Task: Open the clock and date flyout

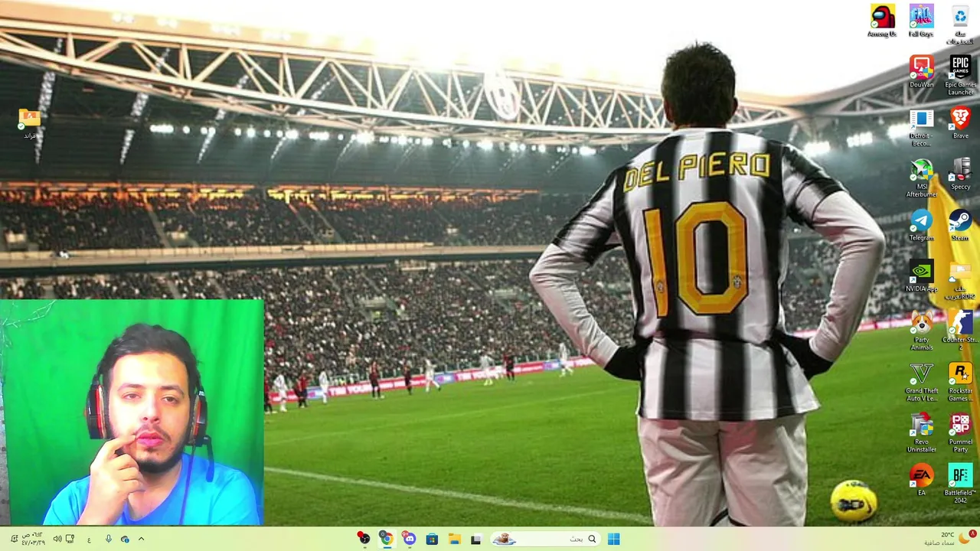Action: pos(33,539)
